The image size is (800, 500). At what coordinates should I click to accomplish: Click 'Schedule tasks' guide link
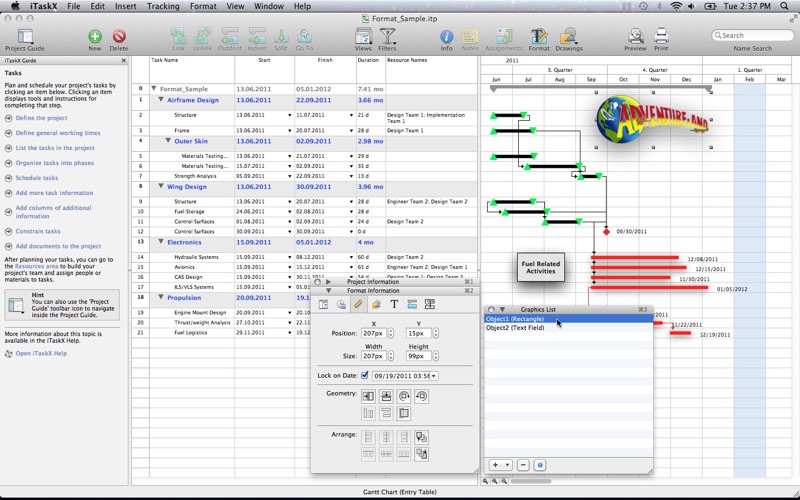pos(37,178)
